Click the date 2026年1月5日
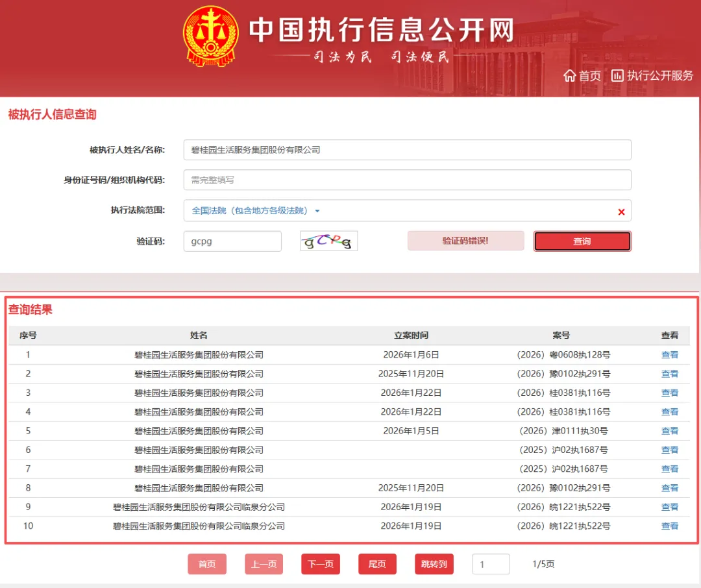The height and width of the screenshot is (588, 701). tap(412, 430)
